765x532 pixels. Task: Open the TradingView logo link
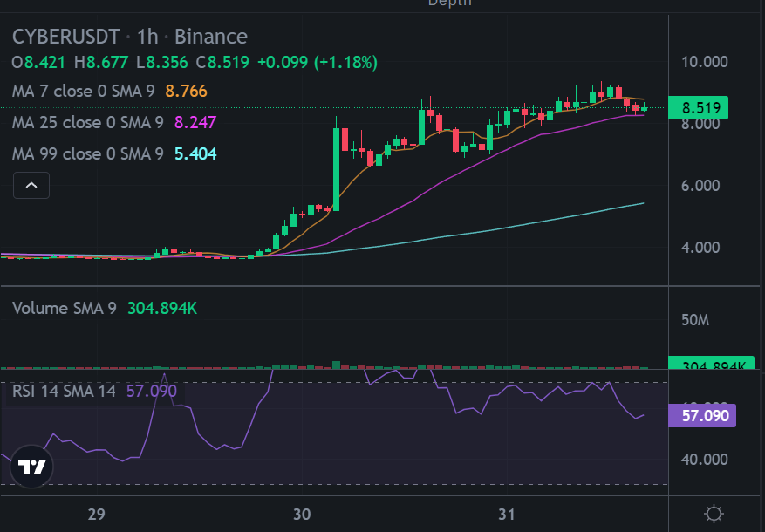coord(31,467)
